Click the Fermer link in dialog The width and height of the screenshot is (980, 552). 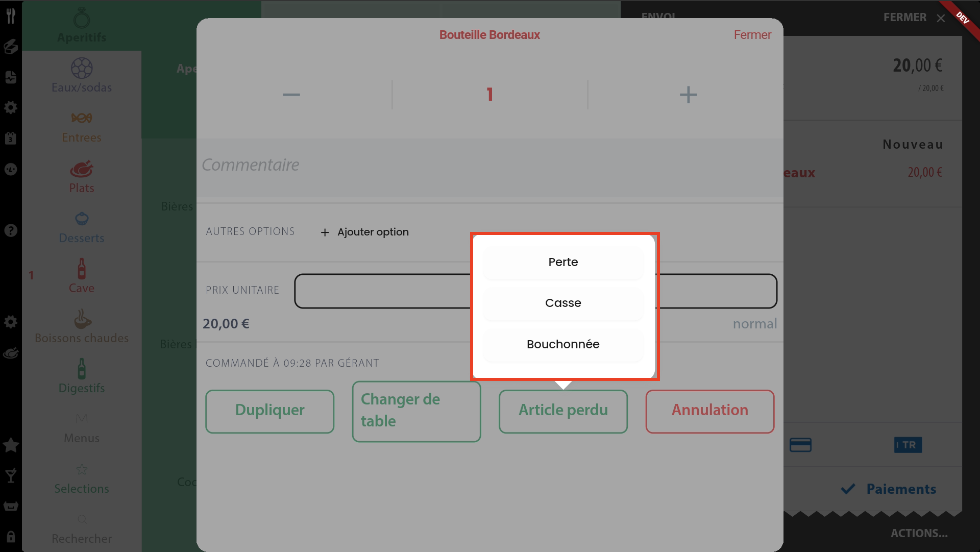pos(752,35)
